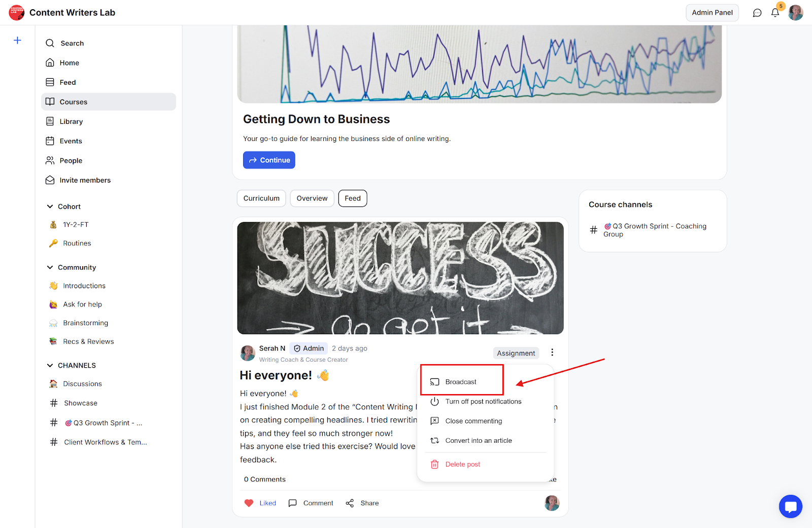Open support chat widget bottom right

tap(790, 506)
